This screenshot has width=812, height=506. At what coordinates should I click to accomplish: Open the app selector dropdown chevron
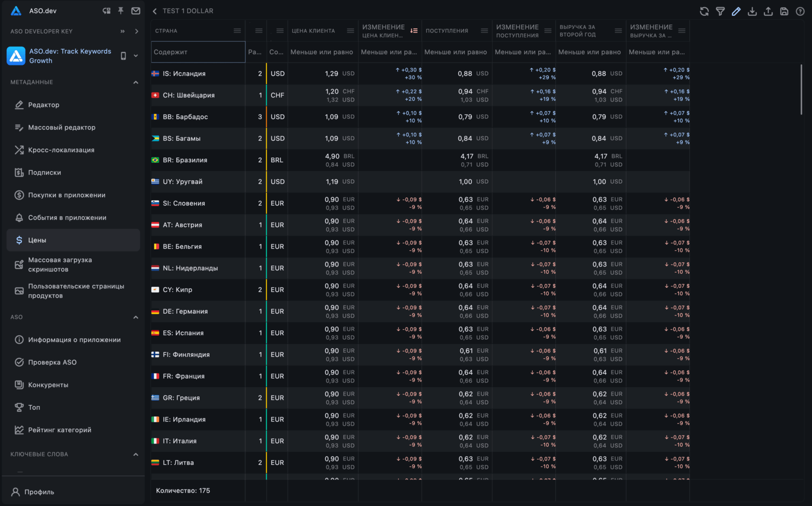tap(135, 56)
